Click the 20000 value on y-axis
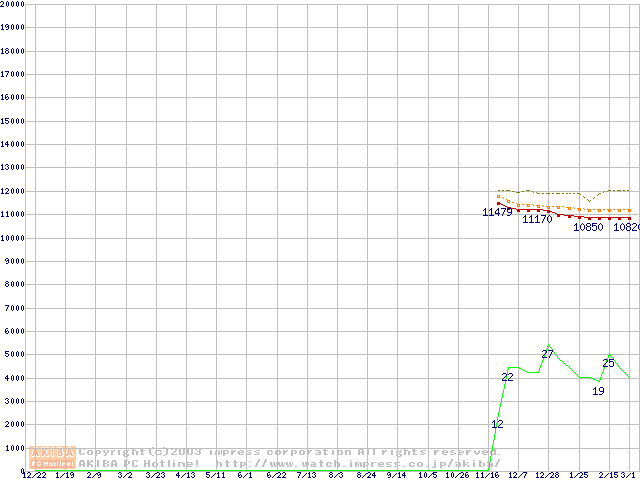The width and height of the screenshot is (640, 480). tap(12, 4)
